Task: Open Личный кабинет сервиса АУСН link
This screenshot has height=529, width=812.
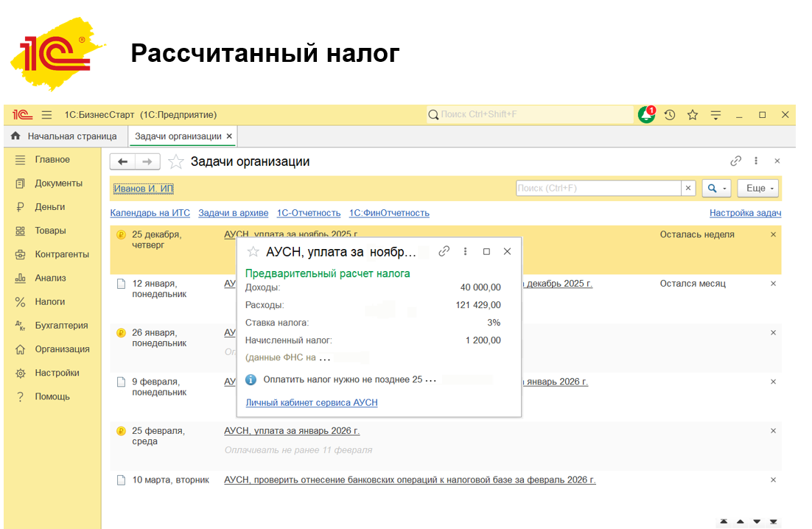Action: pyautogui.click(x=312, y=402)
